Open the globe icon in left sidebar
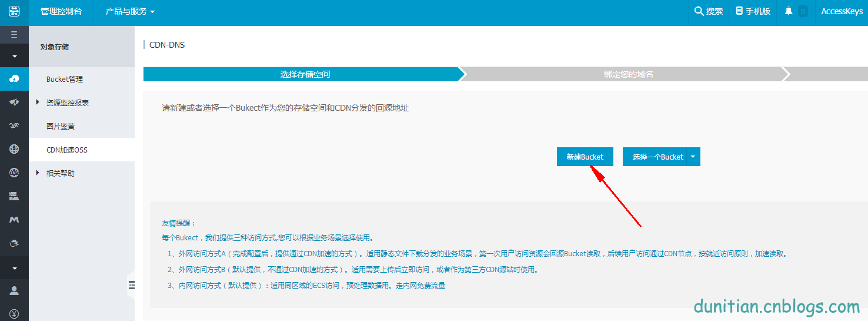Screen dimensions: 868x321 14,149
